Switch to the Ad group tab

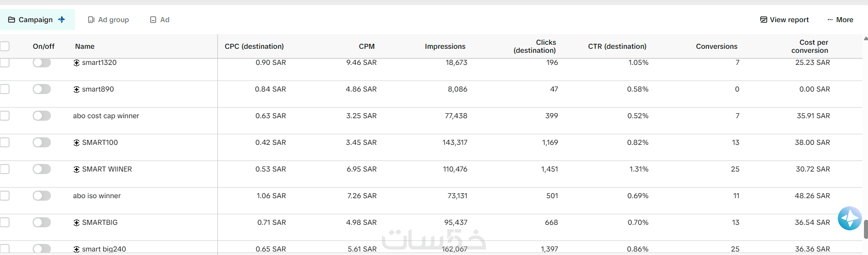click(x=108, y=20)
